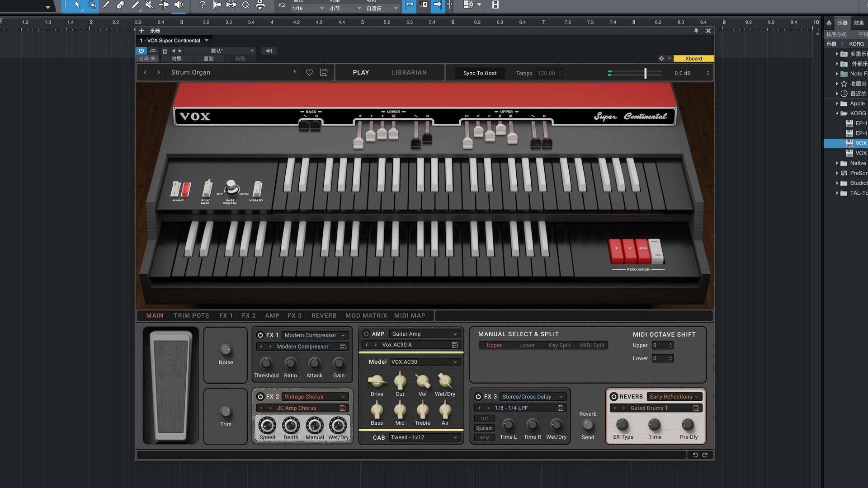The height and width of the screenshot is (488, 868).
Task: Save the program with the floppy icon
Action: (x=324, y=72)
